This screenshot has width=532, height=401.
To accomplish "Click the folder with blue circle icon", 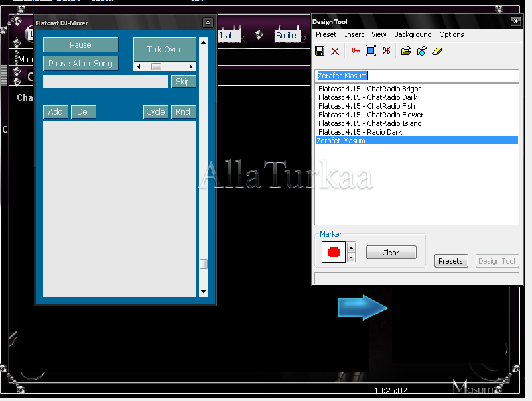I will coord(421,51).
